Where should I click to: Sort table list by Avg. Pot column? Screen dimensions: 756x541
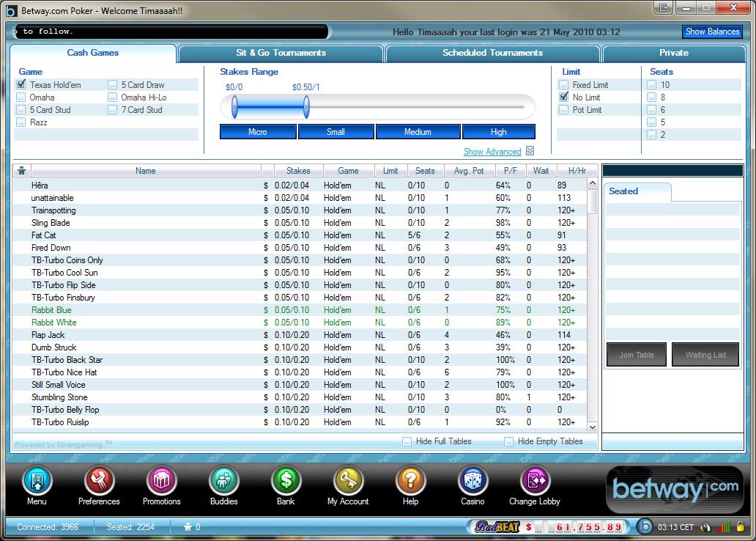[x=469, y=171]
